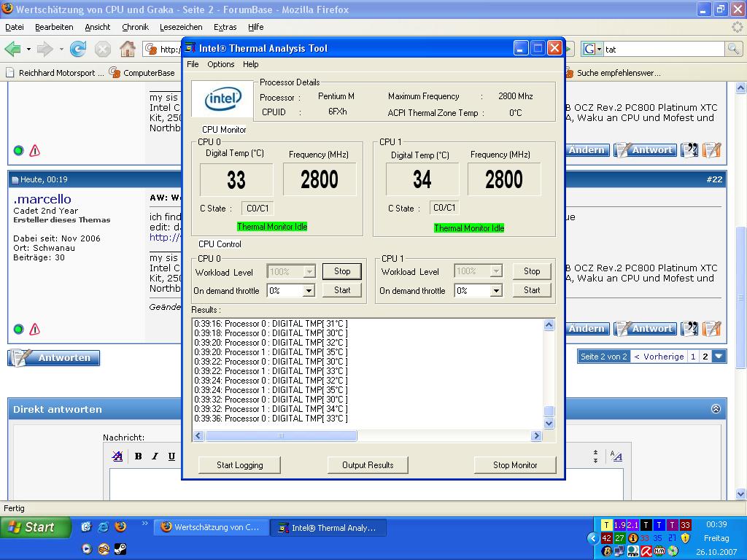
Task: Click the taskbar clock showing 00:39
Action: pos(716,524)
